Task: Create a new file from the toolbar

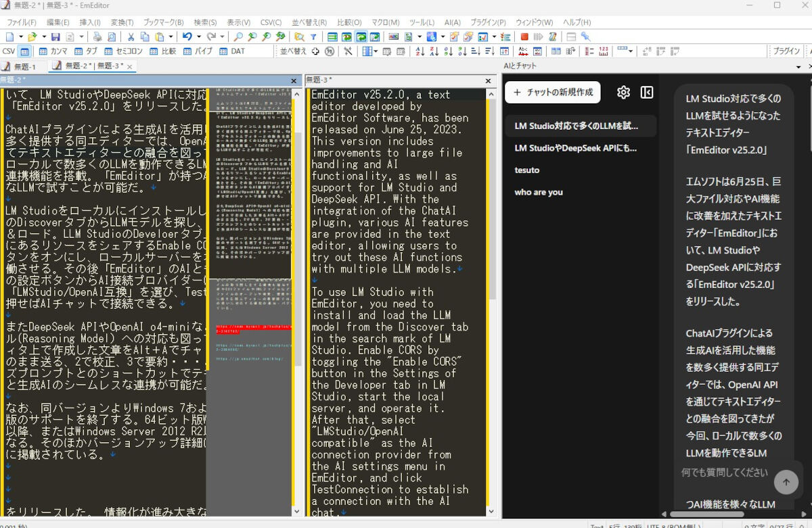Action: (x=9, y=37)
